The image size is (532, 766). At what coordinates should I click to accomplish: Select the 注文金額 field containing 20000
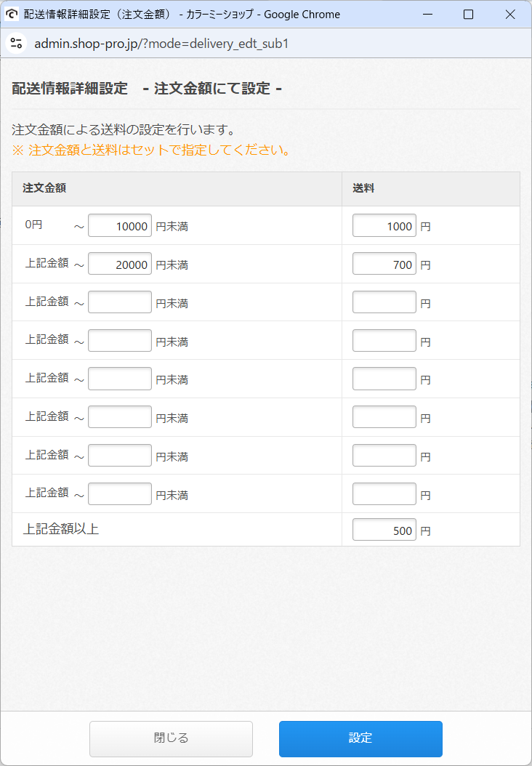coord(119,264)
